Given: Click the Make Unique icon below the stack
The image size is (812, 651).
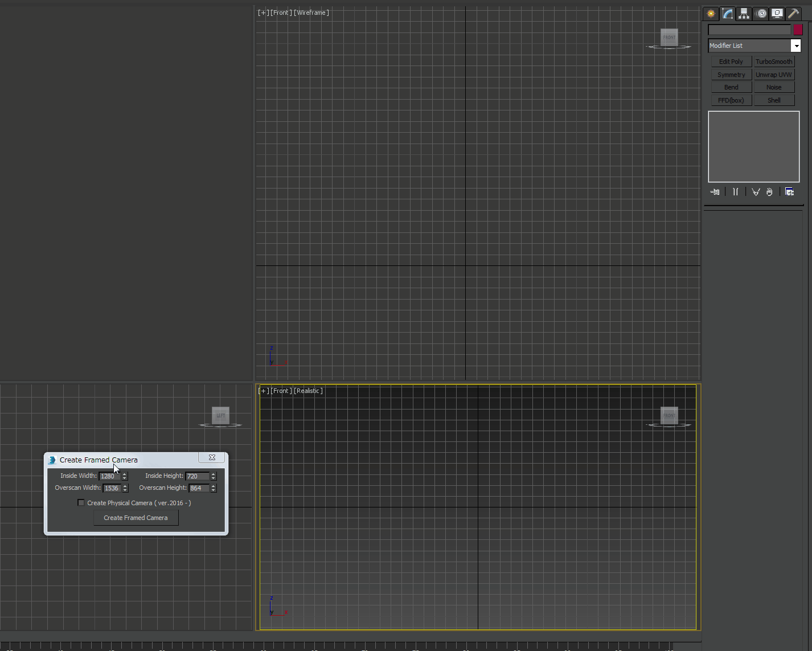Looking at the screenshot, I should (756, 192).
